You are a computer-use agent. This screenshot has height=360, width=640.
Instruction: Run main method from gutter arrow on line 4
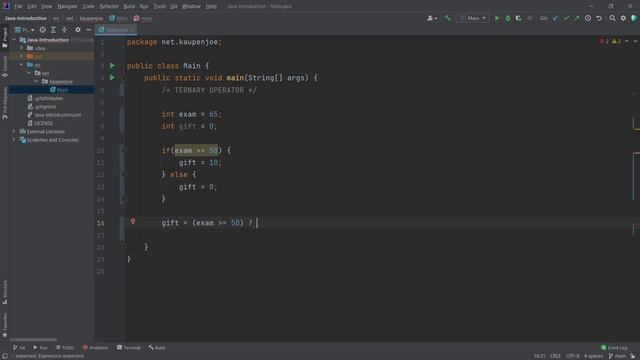tap(112, 78)
